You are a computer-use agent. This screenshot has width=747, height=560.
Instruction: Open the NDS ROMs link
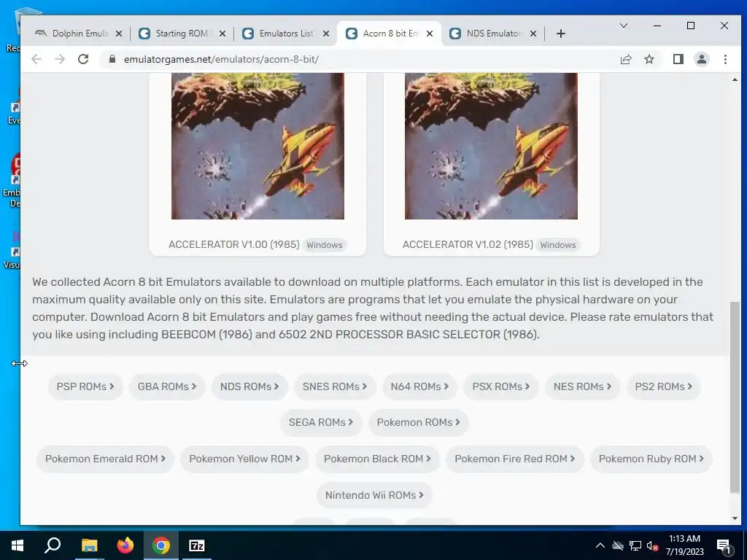tap(249, 386)
